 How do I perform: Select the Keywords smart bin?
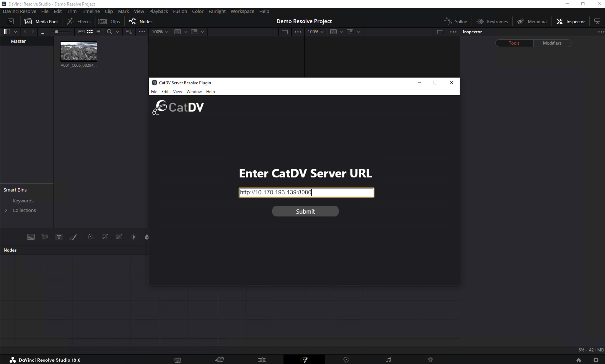[23, 201]
